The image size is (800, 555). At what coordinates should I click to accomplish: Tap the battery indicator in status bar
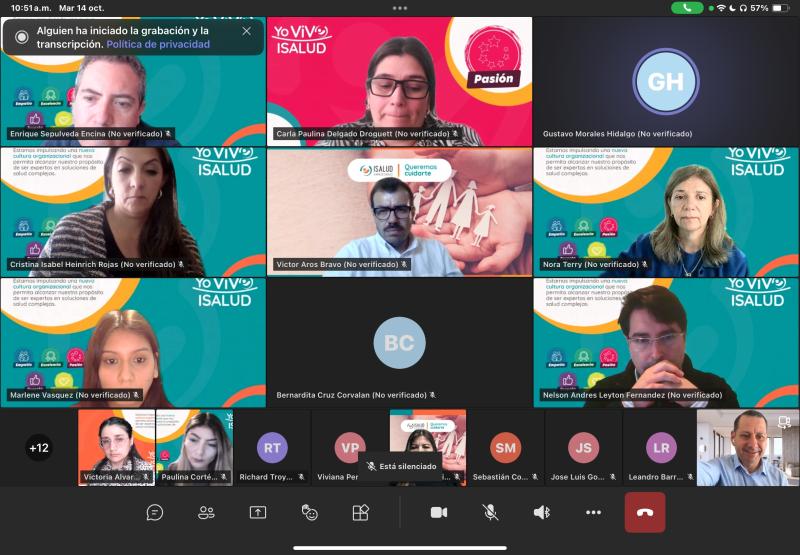(x=781, y=8)
